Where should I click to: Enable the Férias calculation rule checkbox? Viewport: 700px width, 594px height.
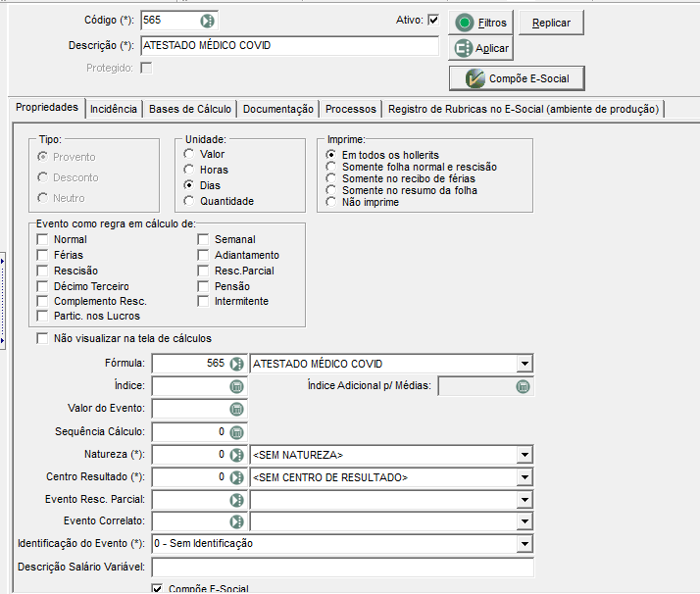(x=42, y=255)
